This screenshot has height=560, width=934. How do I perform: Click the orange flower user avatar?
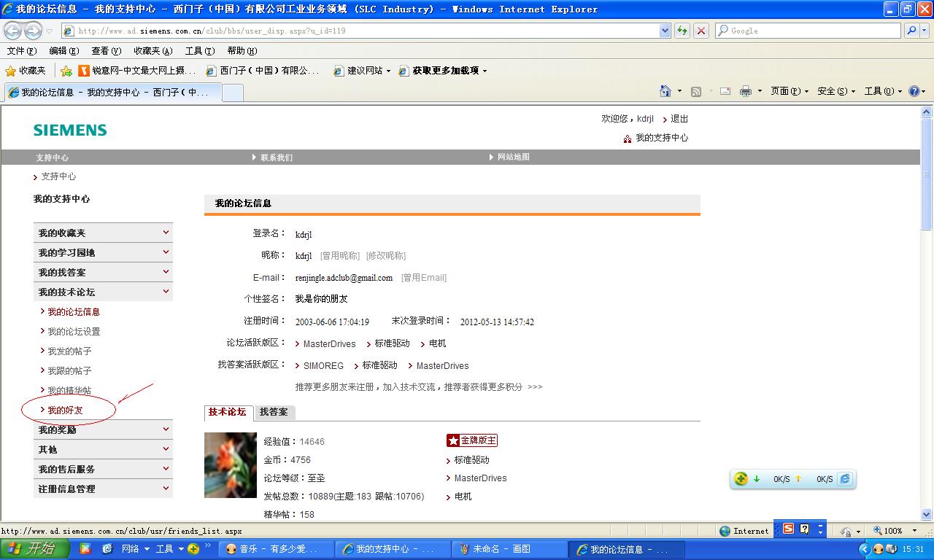[x=231, y=465]
